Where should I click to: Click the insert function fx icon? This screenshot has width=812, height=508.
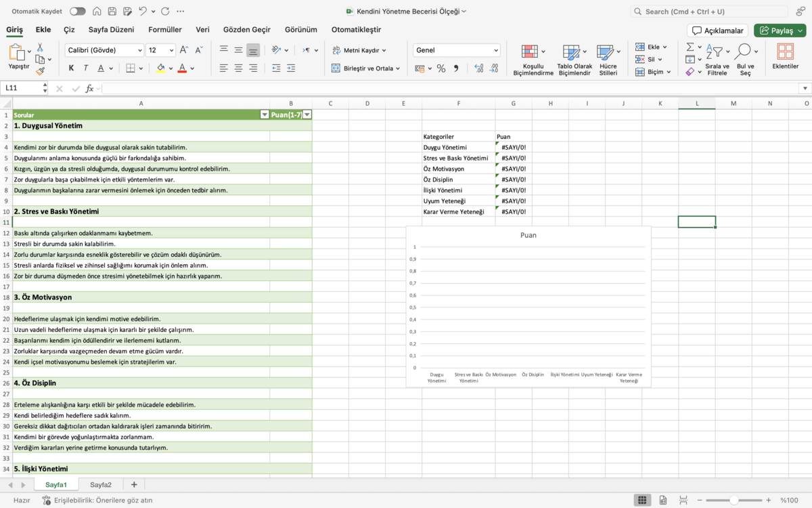pos(90,88)
